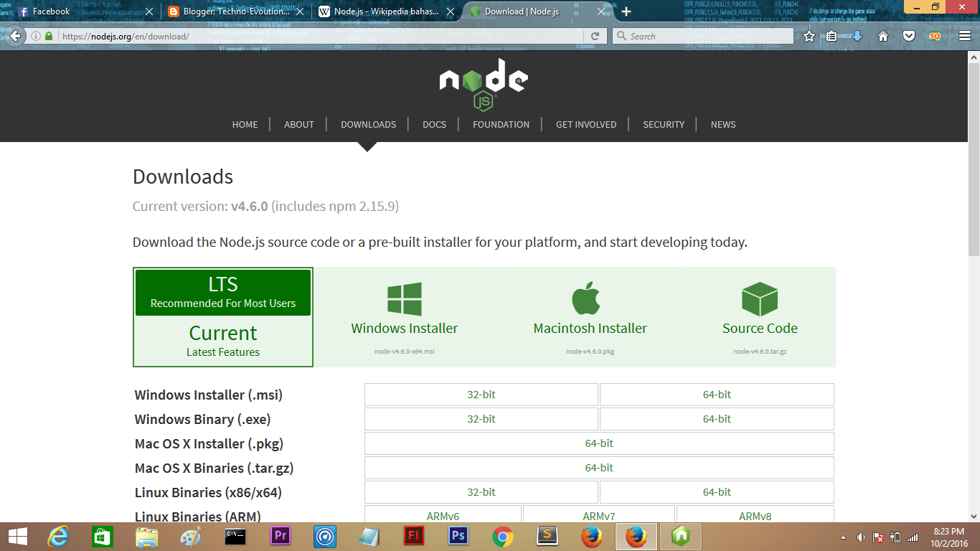The height and width of the screenshot is (551, 980).
Task: Open ABOUT in site navigation
Action: [299, 124]
